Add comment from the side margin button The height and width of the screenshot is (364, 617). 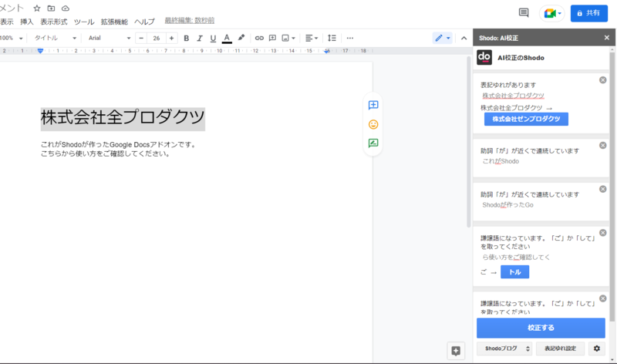(x=373, y=105)
